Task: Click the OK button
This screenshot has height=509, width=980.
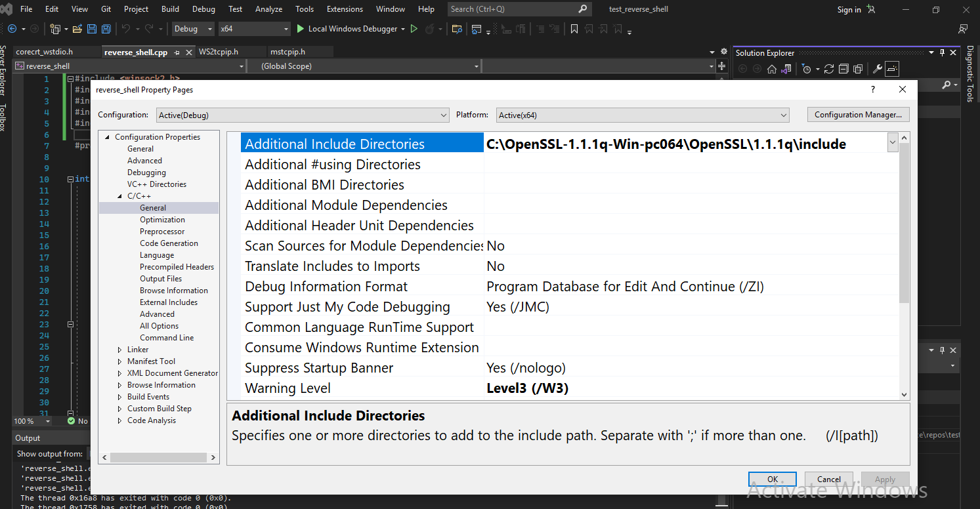Action: [773, 479]
